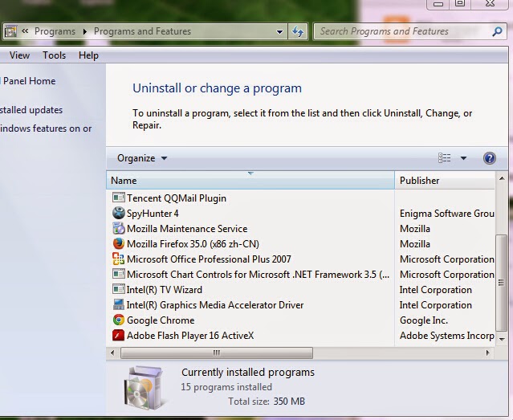Sort by the Name column header
Screen dimensions: 513x420
pos(250,181)
